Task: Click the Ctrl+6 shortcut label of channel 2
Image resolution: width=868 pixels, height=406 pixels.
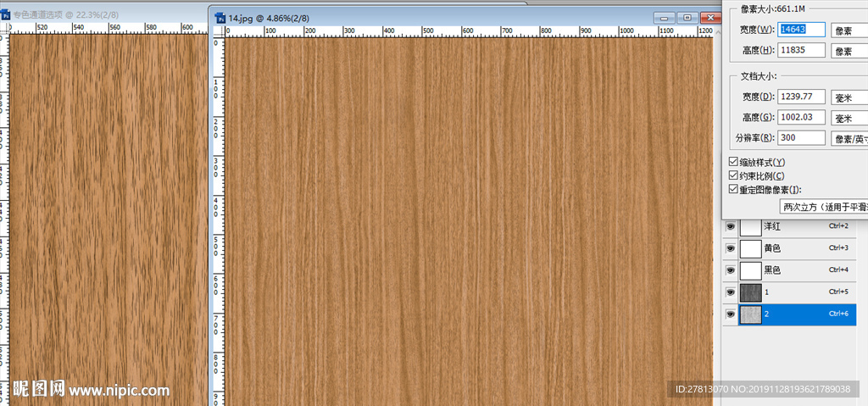Action: click(x=838, y=314)
